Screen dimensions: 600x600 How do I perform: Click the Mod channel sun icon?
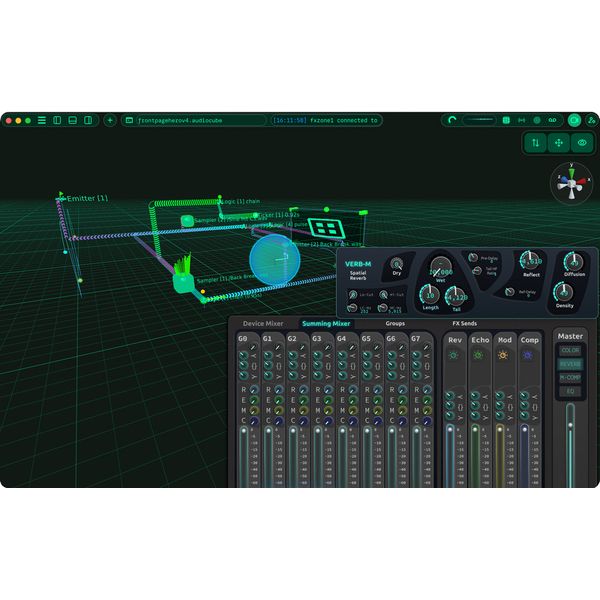point(504,355)
